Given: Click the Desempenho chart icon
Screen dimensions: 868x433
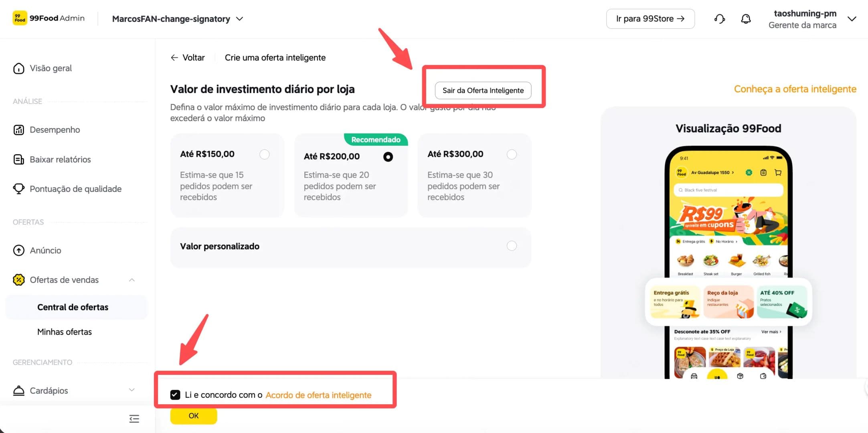Looking at the screenshot, I should (18, 130).
